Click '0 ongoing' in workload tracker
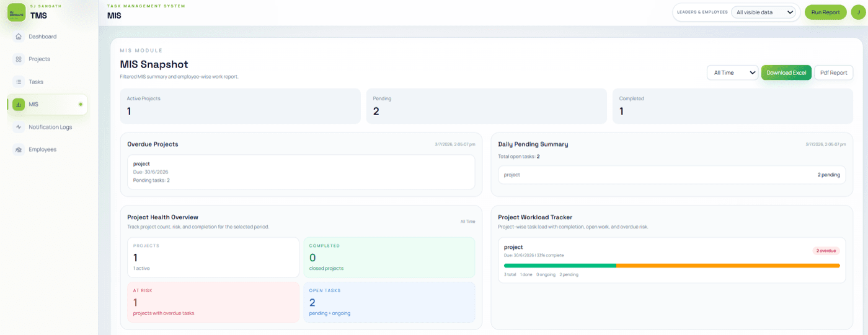 point(546,274)
